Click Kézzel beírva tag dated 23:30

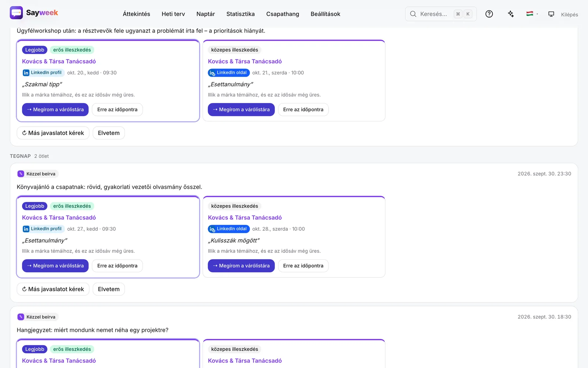pyautogui.click(x=37, y=174)
